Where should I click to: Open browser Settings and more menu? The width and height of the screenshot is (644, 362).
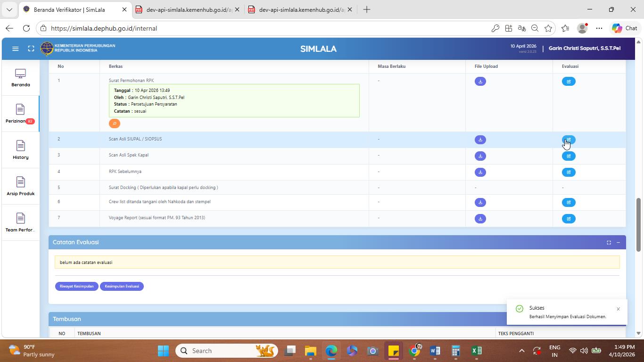point(599,28)
